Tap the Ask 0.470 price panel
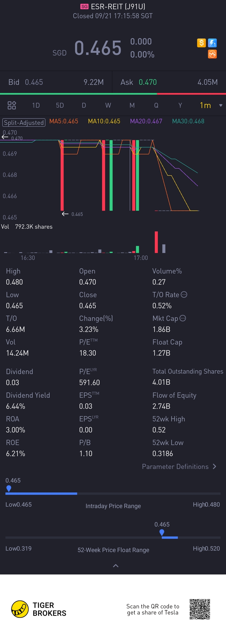The image size is (226, 644). [169, 82]
